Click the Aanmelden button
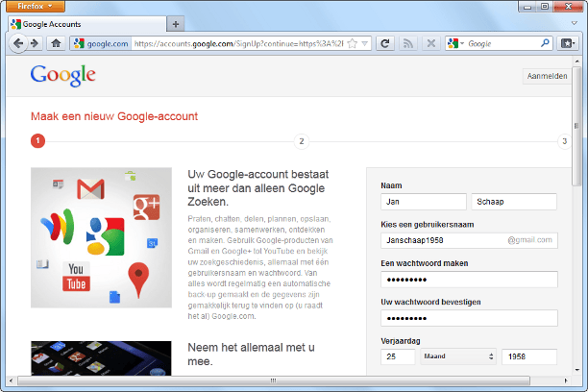Image resolution: width=588 pixels, height=392 pixels. [x=547, y=76]
